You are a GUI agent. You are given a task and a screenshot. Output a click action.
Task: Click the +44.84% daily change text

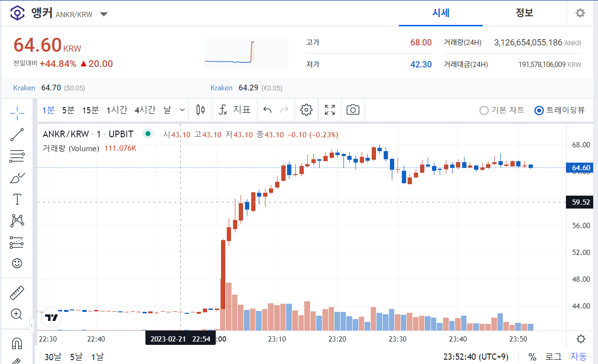(x=57, y=64)
